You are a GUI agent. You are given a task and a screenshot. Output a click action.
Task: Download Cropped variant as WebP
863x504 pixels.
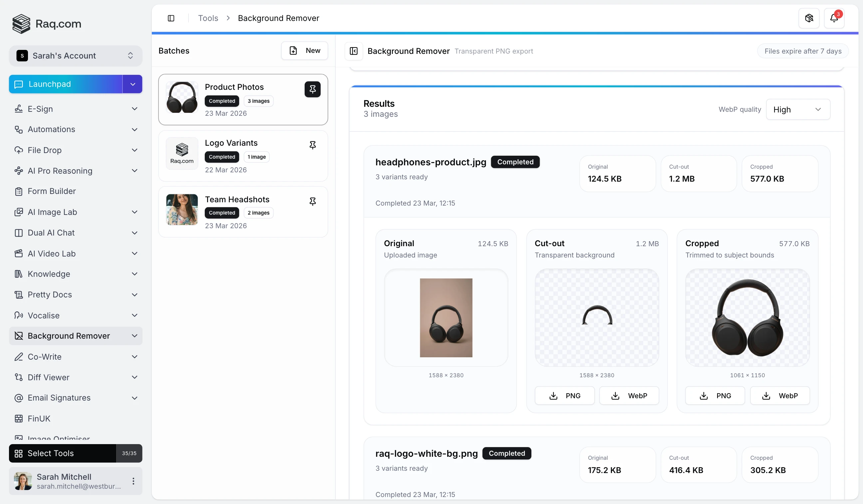tap(780, 396)
